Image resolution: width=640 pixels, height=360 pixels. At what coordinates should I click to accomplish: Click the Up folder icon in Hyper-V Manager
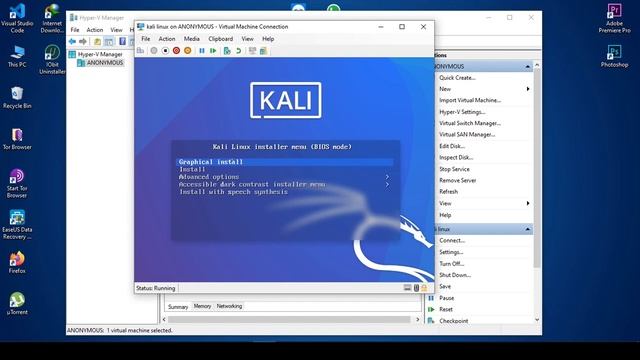[x=97, y=41]
